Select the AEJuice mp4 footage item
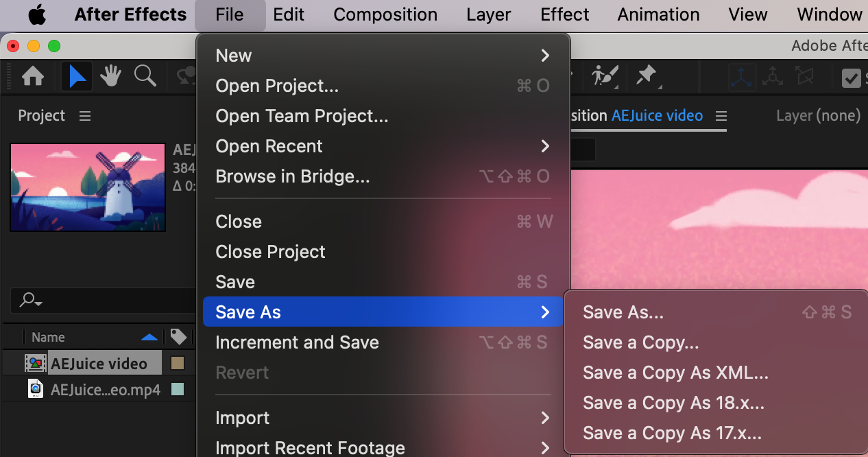 105,390
